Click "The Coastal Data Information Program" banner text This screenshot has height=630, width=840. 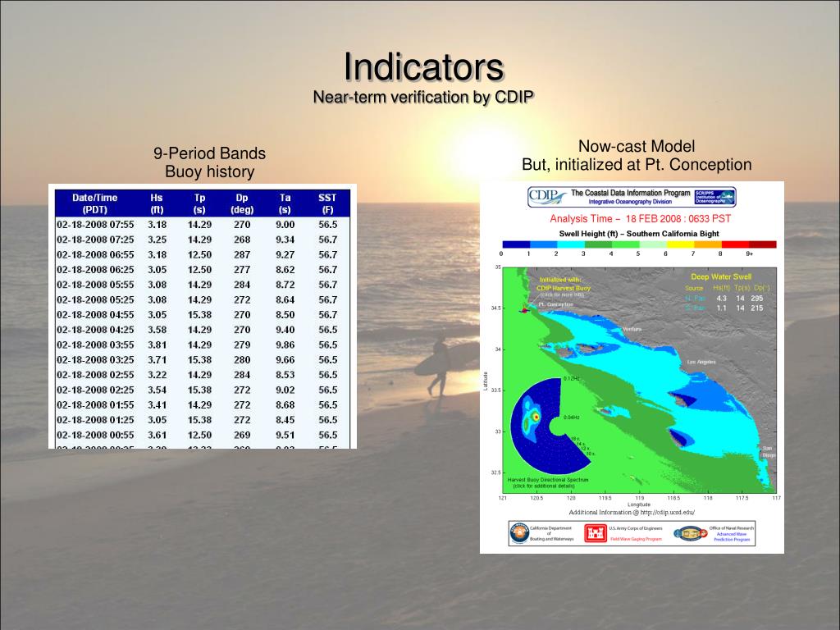pos(631,193)
